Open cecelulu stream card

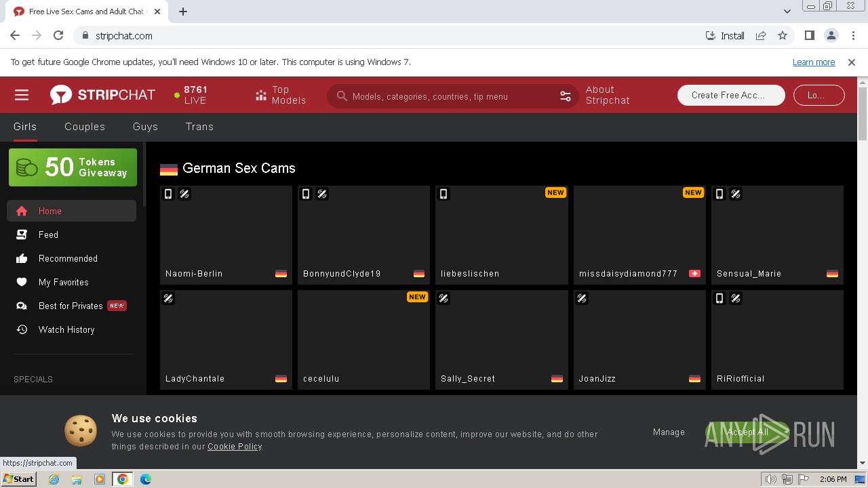pos(363,340)
